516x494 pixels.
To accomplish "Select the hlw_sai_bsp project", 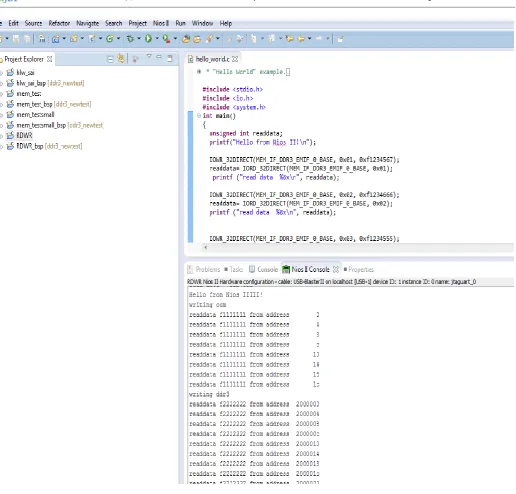I will 45,83.
